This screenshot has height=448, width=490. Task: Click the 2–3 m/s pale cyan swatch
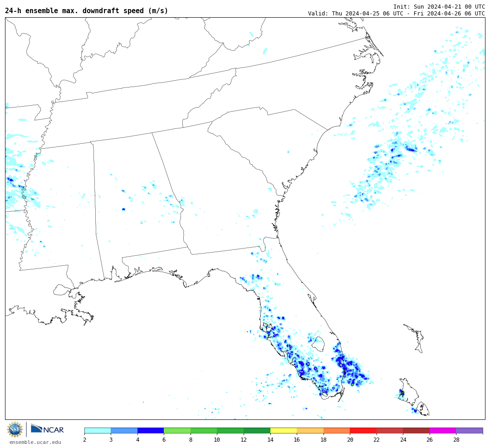98,430
